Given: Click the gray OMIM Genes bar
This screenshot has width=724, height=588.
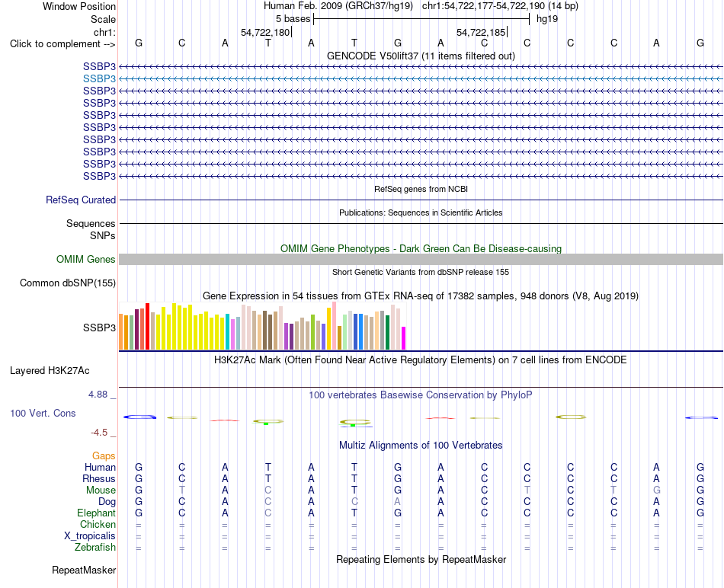Looking at the screenshot, I should tap(421, 260).
